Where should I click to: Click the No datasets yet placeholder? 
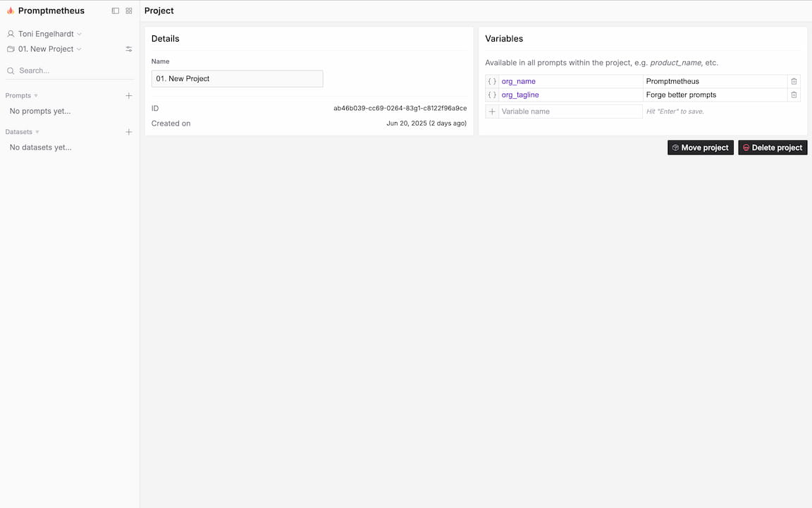(x=40, y=147)
